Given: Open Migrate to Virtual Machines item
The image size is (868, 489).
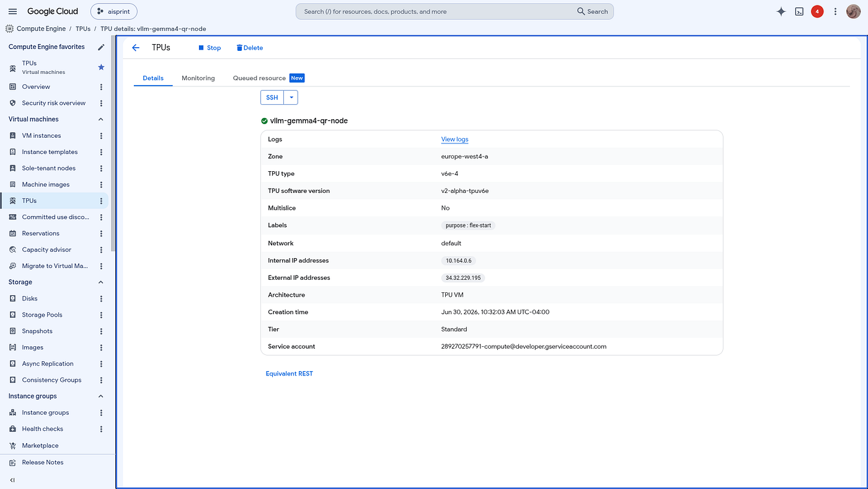Looking at the screenshot, I should click(55, 266).
